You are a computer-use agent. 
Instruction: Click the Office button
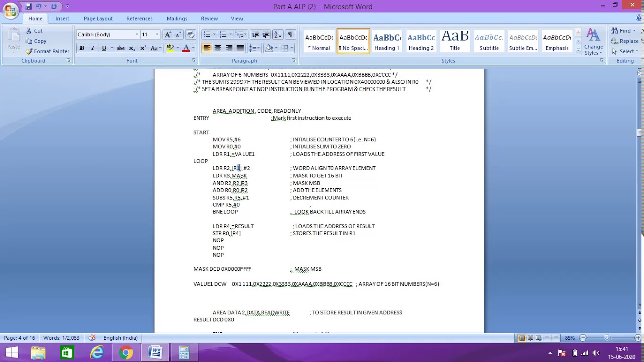click(10, 11)
